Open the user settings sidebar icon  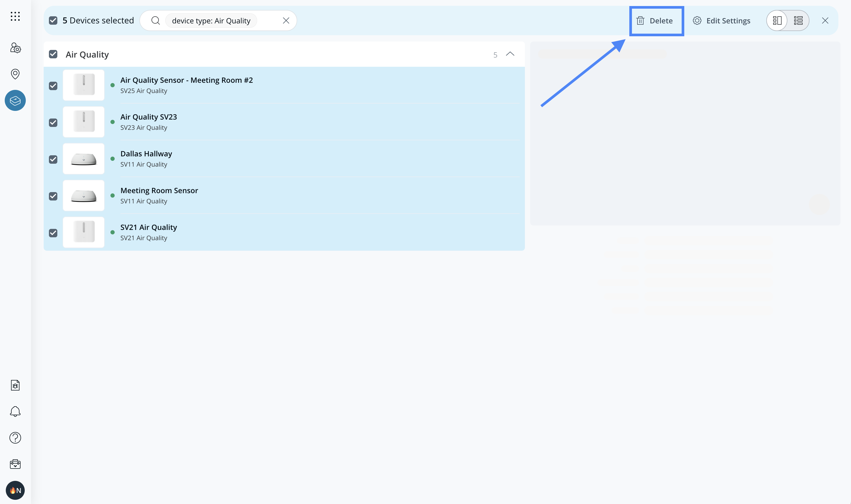pyautogui.click(x=15, y=48)
